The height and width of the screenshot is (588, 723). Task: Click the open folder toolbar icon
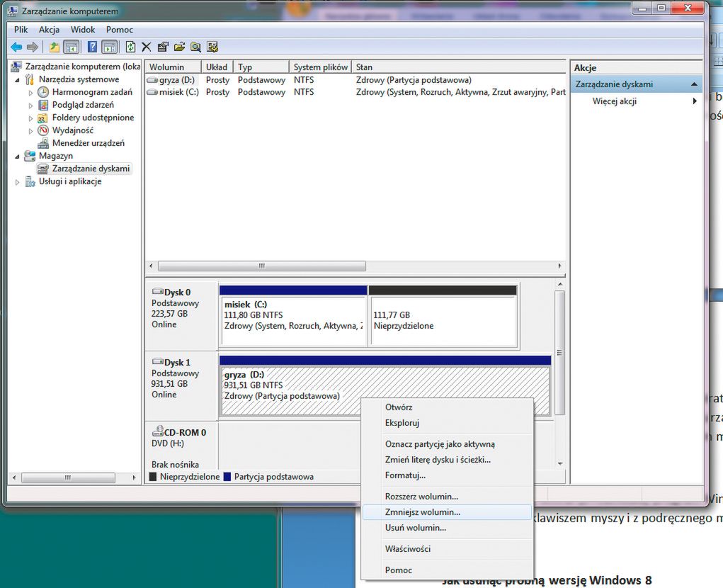pyautogui.click(x=179, y=47)
